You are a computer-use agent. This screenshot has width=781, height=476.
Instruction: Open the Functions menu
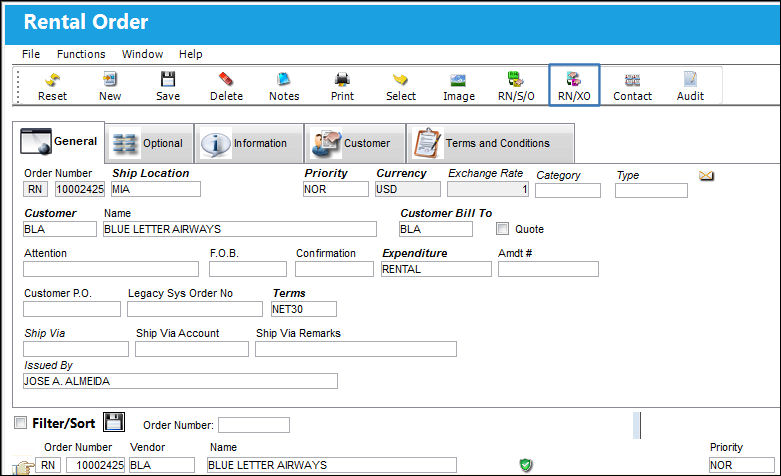(x=81, y=54)
